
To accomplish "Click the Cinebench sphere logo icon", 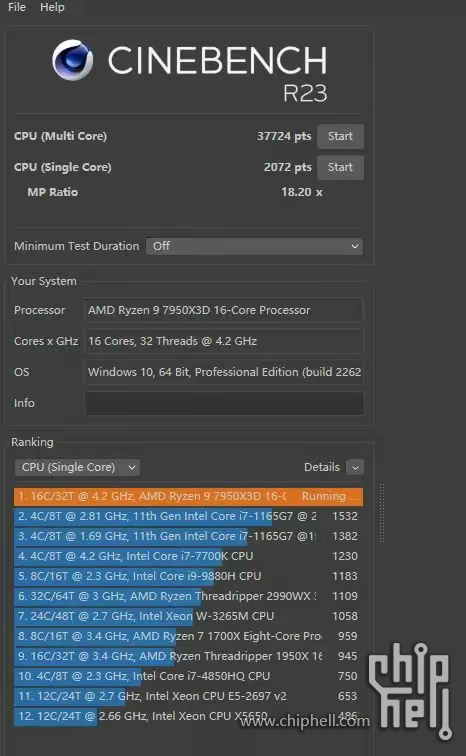I will click(x=73, y=60).
